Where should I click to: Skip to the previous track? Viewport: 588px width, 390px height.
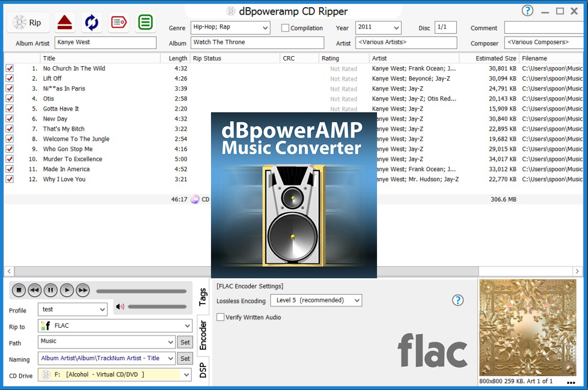[x=35, y=290]
